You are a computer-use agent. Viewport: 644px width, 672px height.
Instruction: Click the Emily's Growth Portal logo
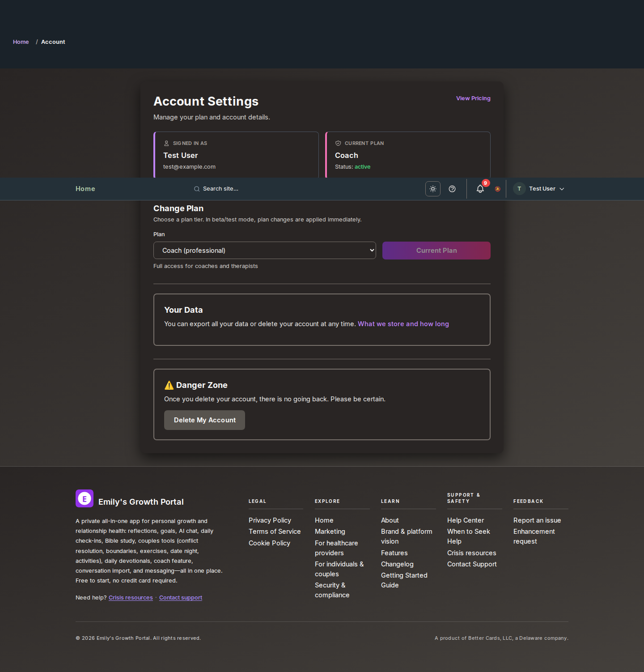[x=85, y=498]
